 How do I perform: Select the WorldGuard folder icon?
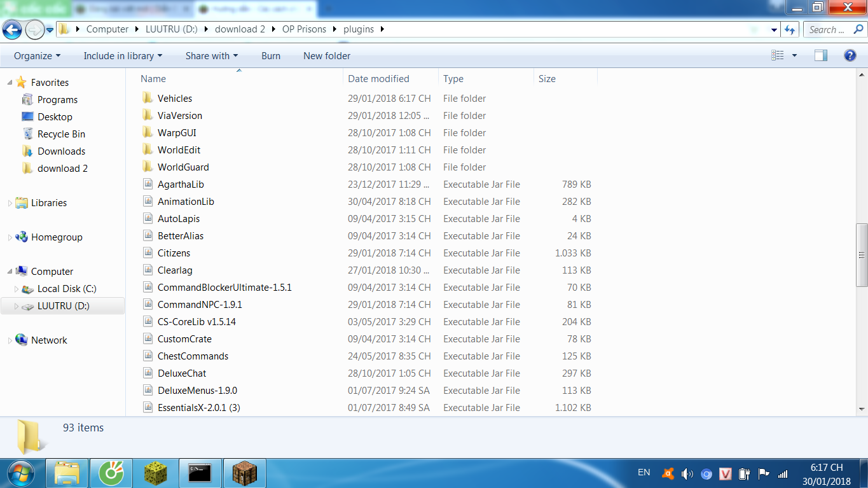pyautogui.click(x=148, y=167)
